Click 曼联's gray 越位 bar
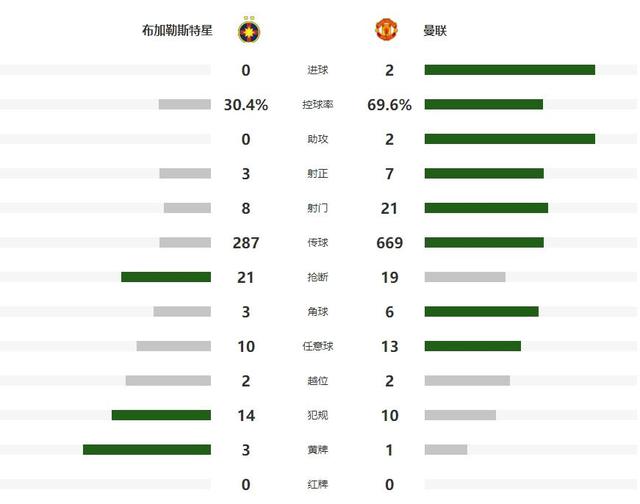The width and height of the screenshot is (640, 504). coord(467,381)
